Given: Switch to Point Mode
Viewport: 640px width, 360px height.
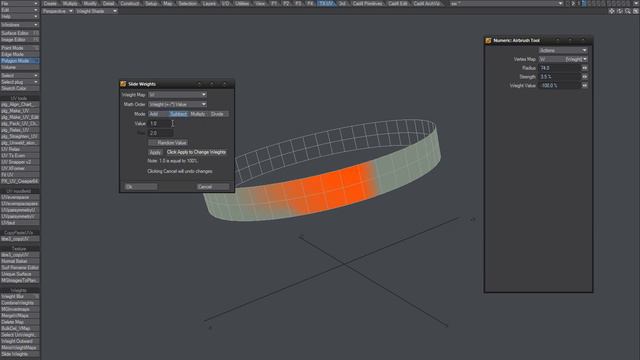Looking at the screenshot, I should pyautogui.click(x=20, y=48).
